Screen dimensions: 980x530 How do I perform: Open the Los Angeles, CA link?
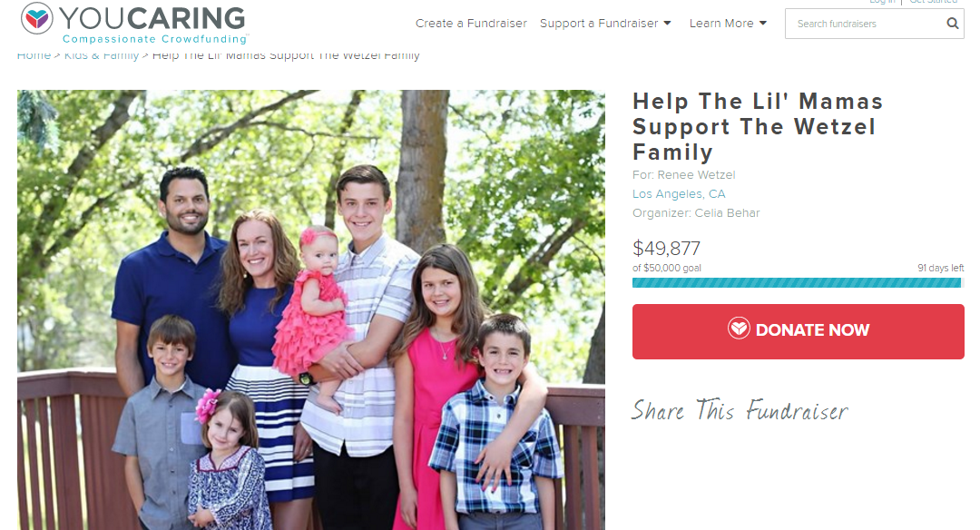(x=679, y=193)
